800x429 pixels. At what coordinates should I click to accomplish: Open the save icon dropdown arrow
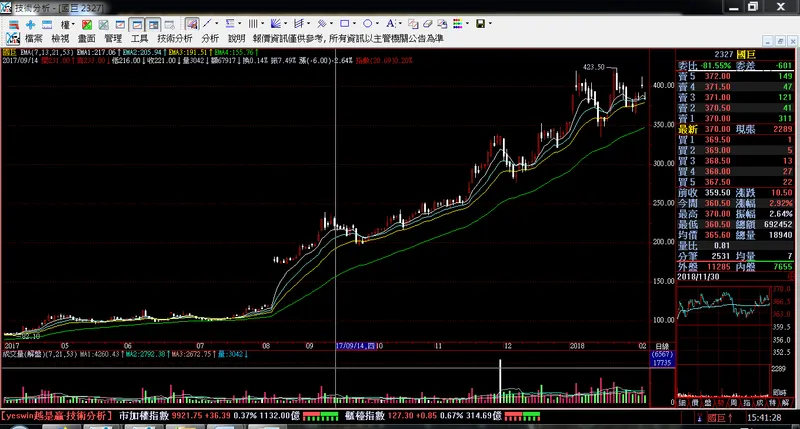pos(490,23)
